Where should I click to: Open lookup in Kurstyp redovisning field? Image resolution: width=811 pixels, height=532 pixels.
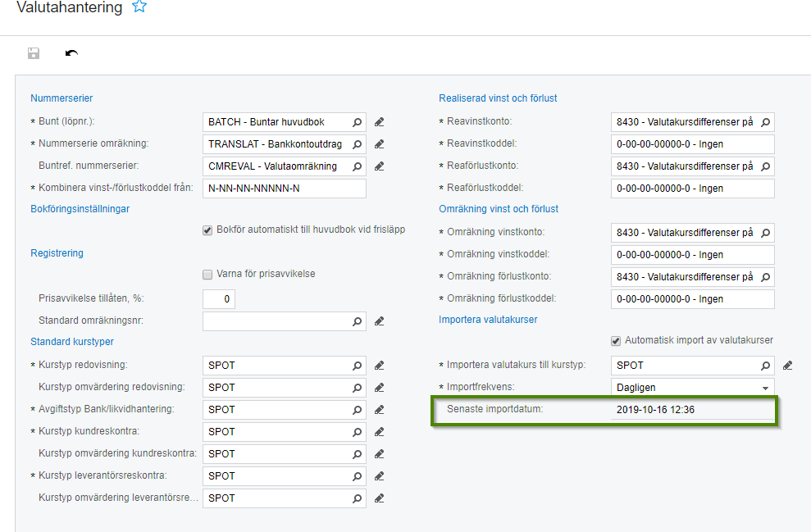357,366
